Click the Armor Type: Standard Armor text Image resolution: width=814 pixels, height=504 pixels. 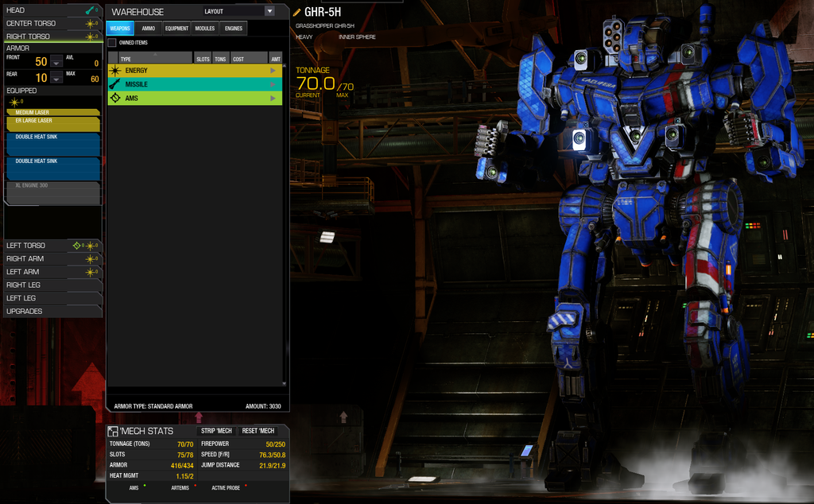tap(153, 406)
